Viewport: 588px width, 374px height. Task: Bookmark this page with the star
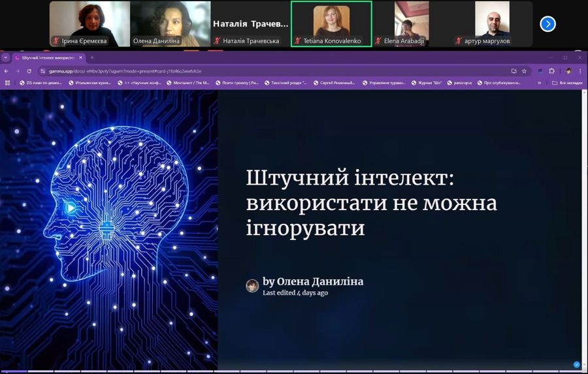524,71
